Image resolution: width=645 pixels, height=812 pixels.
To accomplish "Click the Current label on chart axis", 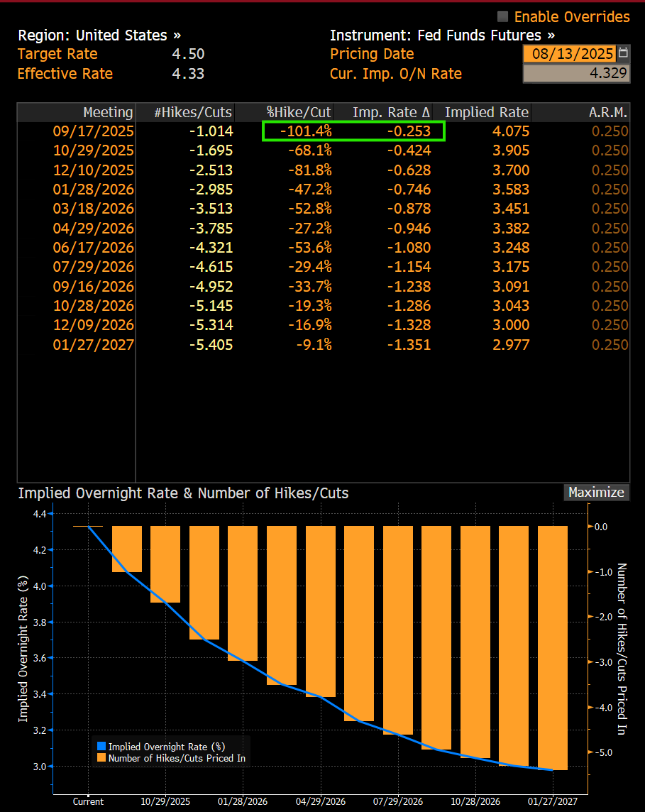I will 88,801.
